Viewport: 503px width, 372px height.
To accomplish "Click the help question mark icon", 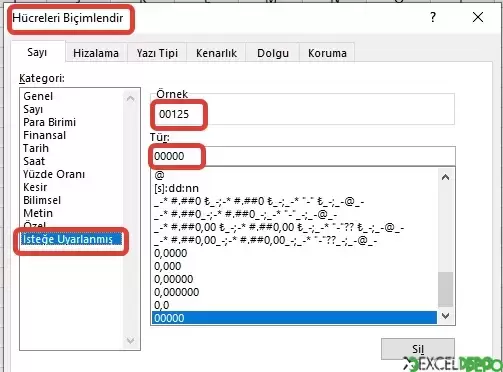I will click(x=433, y=17).
